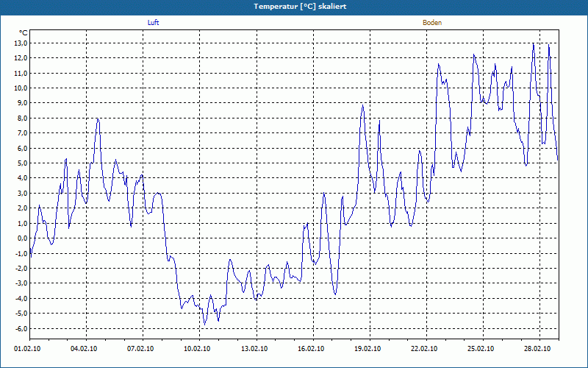Click the 04.02.10 date label

point(84,349)
